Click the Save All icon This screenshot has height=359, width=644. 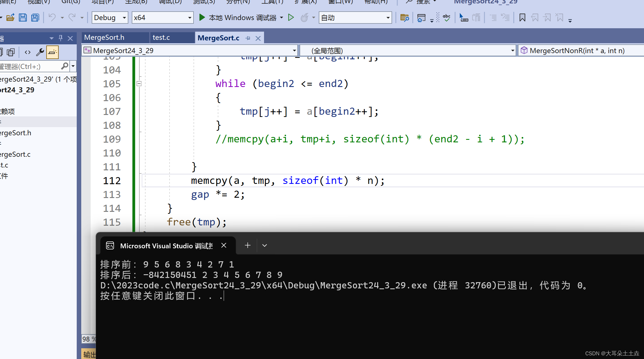(x=35, y=18)
